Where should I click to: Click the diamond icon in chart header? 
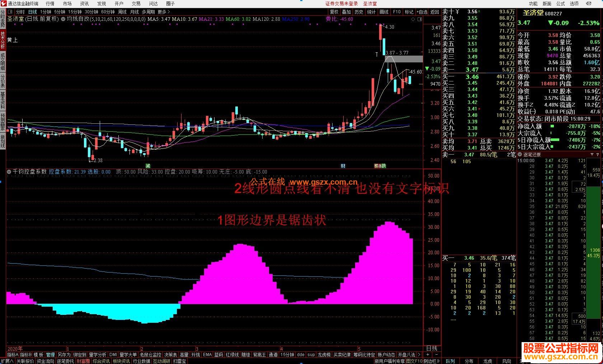413,19
